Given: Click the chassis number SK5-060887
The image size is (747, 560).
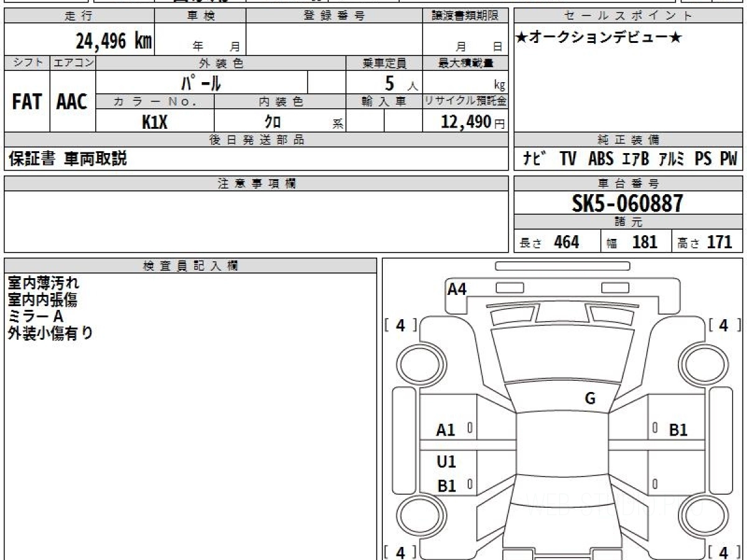Looking at the screenshot, I should pos(627,203).
